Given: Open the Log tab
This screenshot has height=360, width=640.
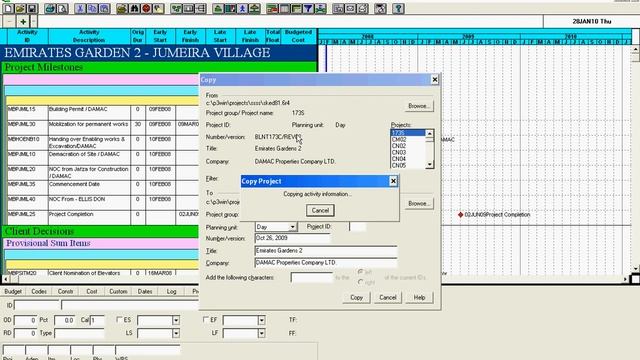Looking at the screenshot, I should coord(171,291).
